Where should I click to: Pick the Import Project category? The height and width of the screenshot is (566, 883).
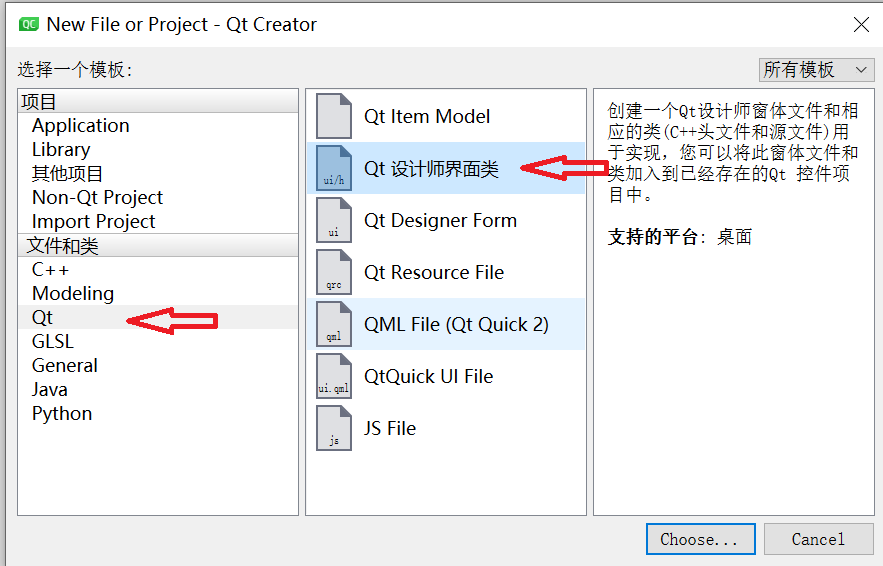tap(94, 222)
